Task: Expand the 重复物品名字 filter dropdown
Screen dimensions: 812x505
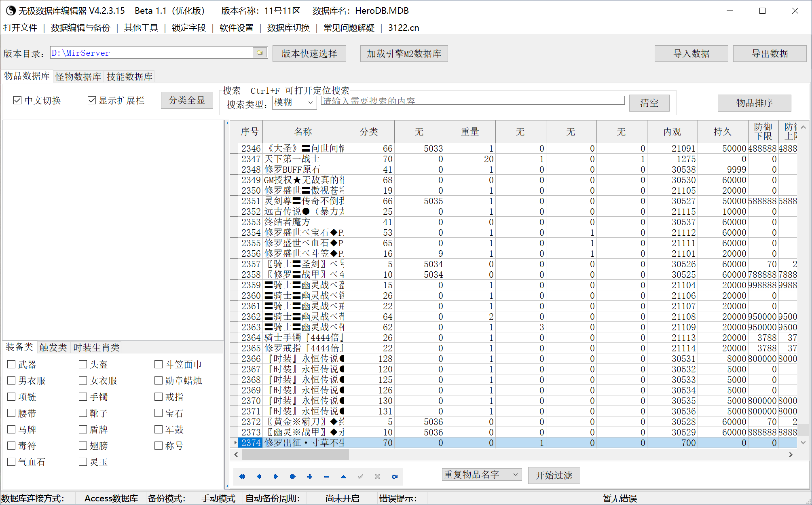Action: tap(482, 475)
